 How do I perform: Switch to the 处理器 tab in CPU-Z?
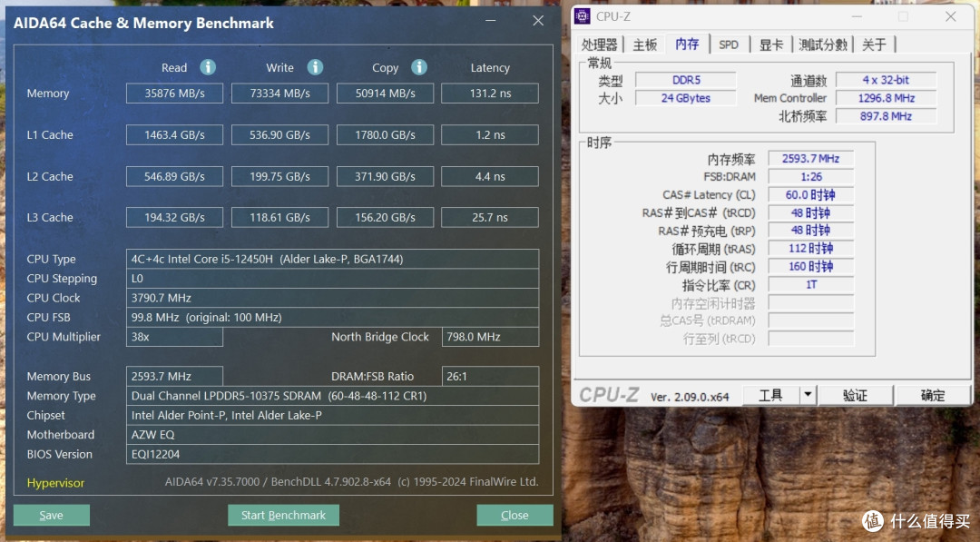point(600,44)
